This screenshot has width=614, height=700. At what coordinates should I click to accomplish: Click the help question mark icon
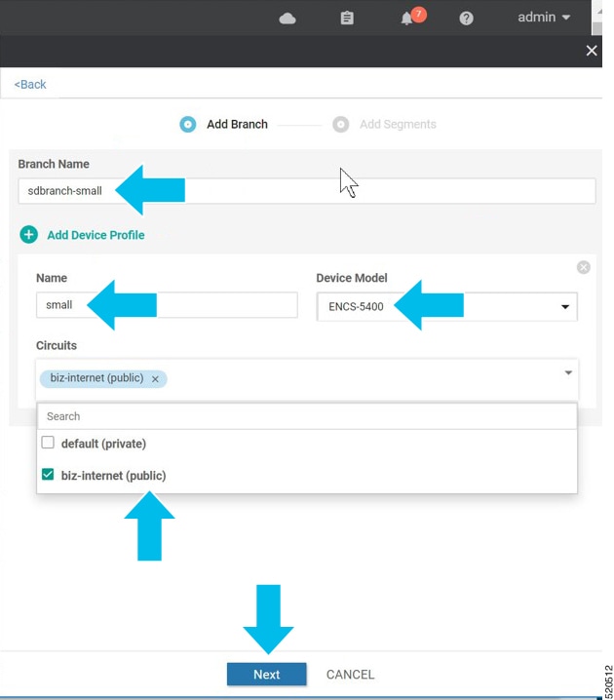click(x=466, y=18)
